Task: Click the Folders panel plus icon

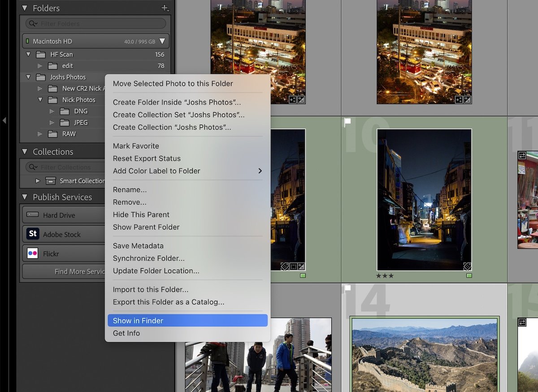Action: coord(164,8)
